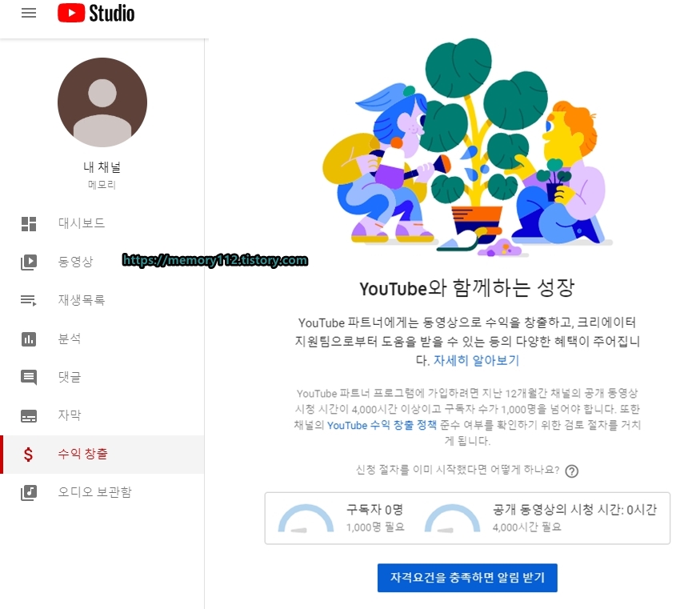Open the 댓글 page
The width and height of the screenshot is (700, 609).
102,377
